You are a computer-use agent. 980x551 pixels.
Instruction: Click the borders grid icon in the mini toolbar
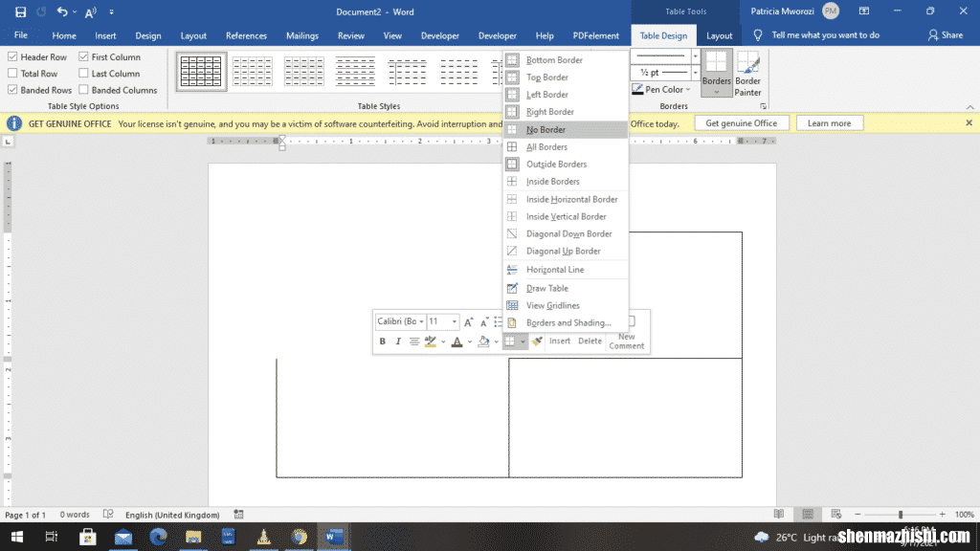(x=510, y=342)
